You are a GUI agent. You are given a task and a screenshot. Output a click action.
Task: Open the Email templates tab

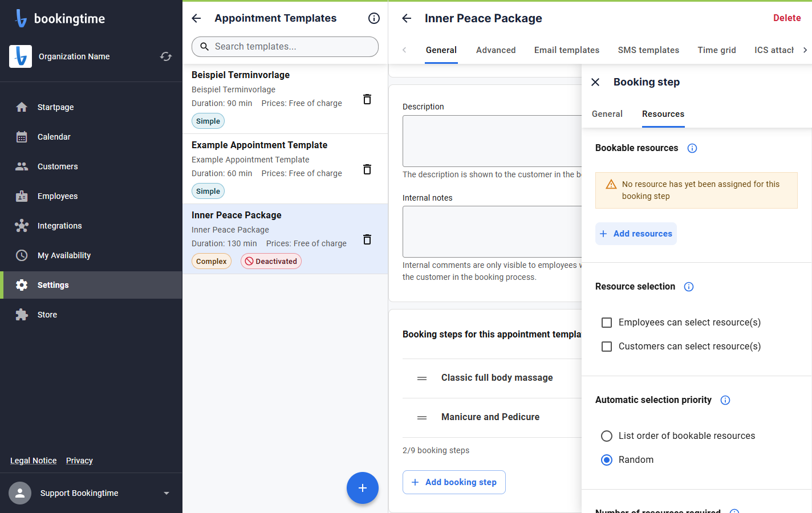567,50
